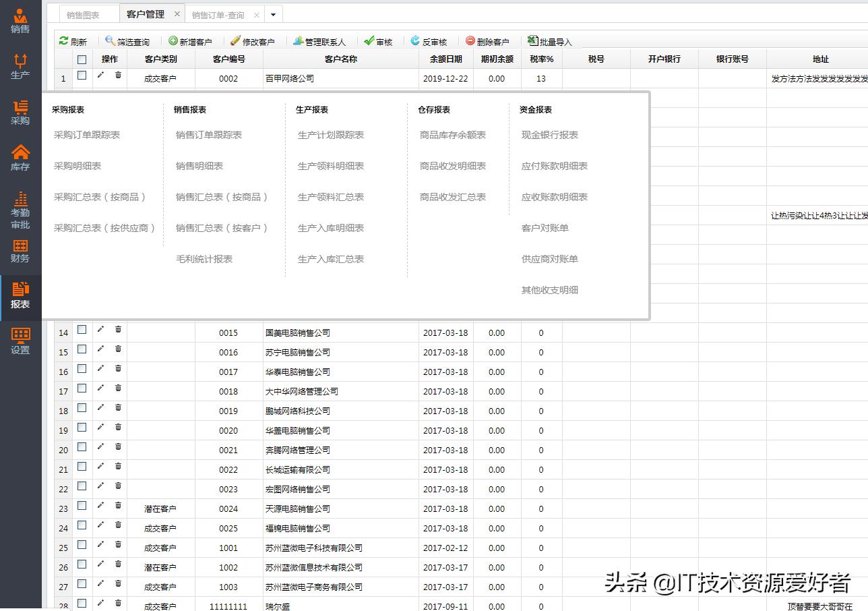
Task: Open the 库存 module
Action: point(21,156)
